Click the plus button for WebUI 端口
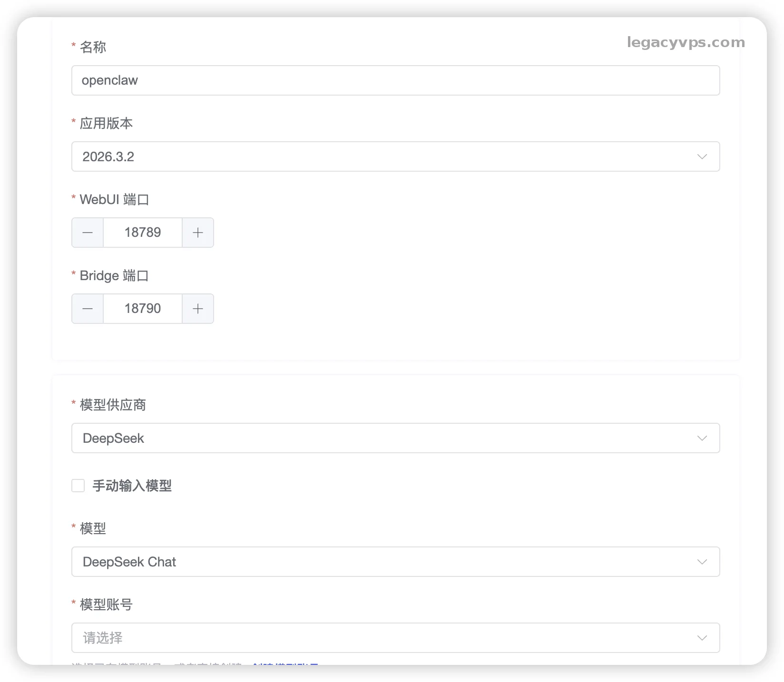 pyautogui.click(x=198, y=233)
